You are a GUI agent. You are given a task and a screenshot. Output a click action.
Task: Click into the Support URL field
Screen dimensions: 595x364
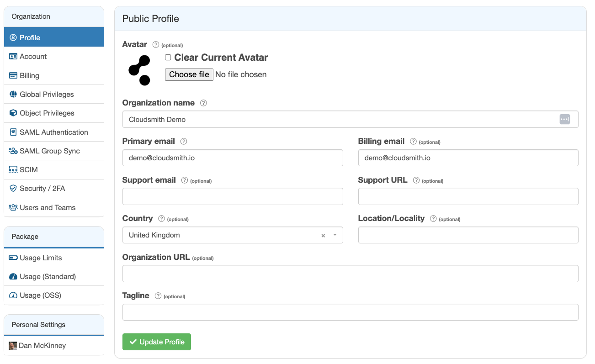[x=468, y=196]
